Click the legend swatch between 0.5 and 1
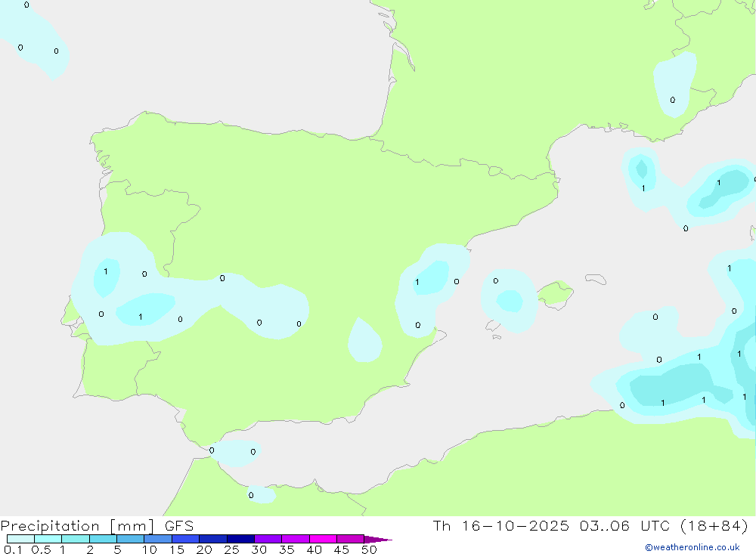Image resolution: width=756 pixels, height=554 pixels. tap(48, 539)
